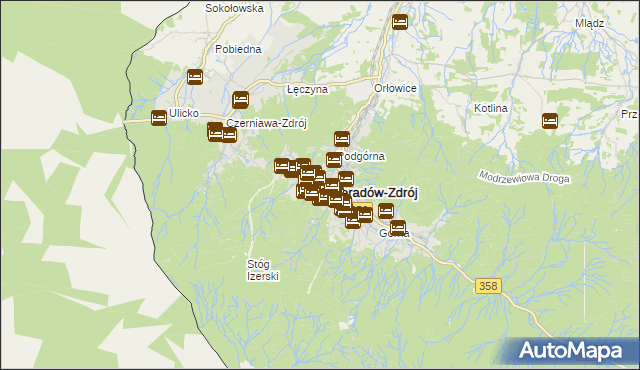Open the lodging marker left of Łęczyna
This screenshot has height=370, width=640.
tap(240, 100)
